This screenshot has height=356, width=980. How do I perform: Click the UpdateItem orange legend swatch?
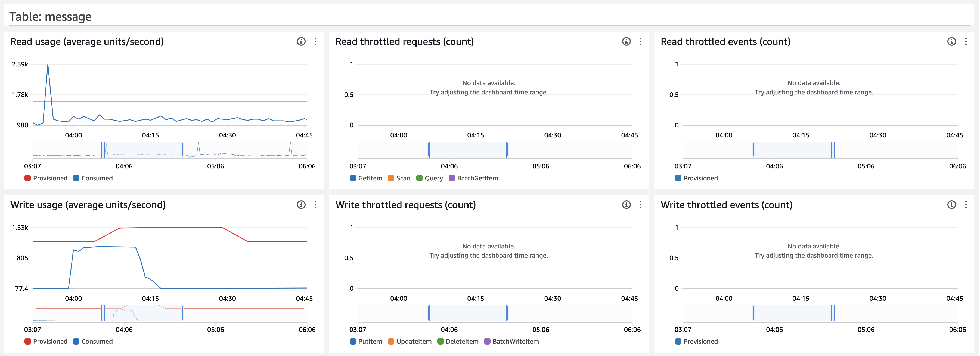[x=391, y=342]
